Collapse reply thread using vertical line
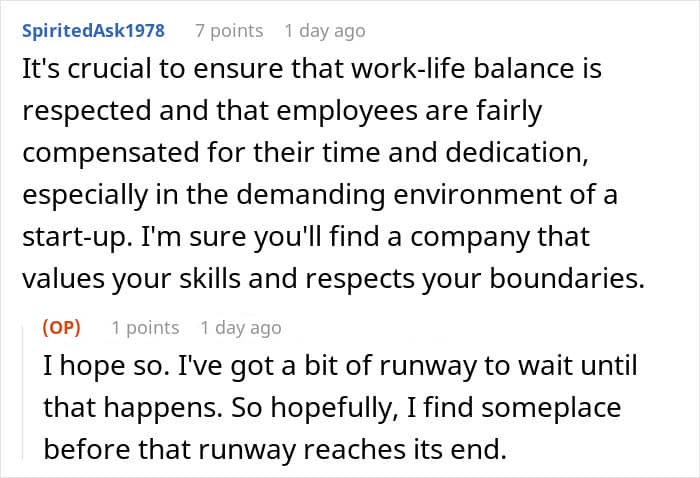Image resolution: width=700 pixels, height=478 pixels. coord(23,393)
